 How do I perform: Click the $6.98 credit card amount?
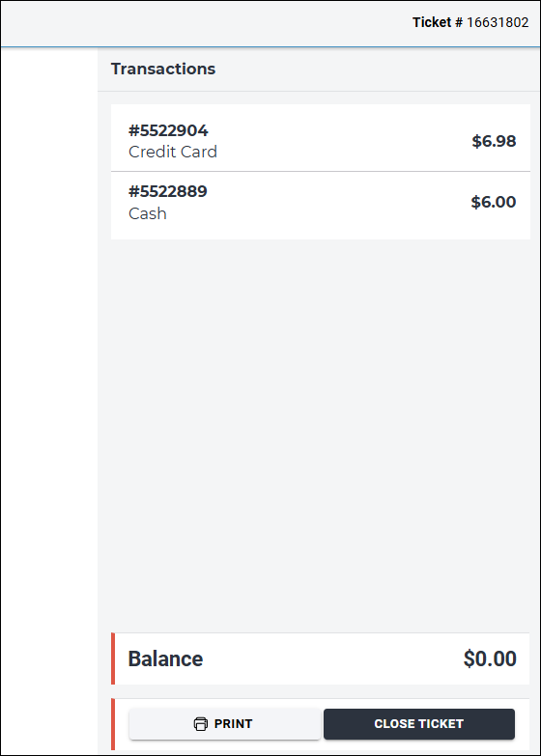point(494,141)
